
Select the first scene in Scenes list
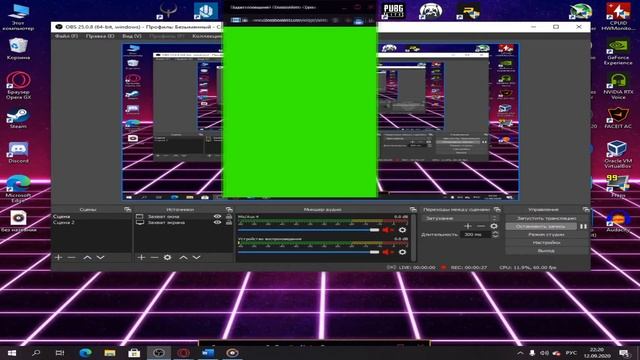(x=91, y=216)
